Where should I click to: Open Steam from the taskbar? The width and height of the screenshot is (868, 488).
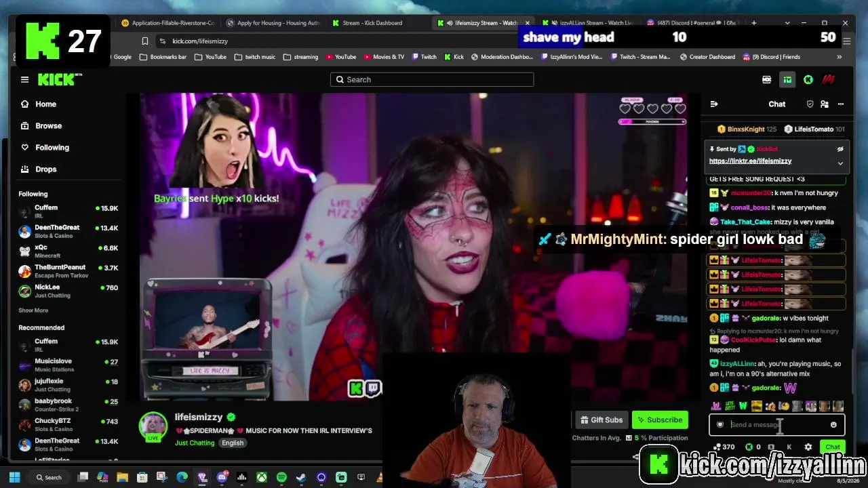pyautogui.click(x=301, y=478)
